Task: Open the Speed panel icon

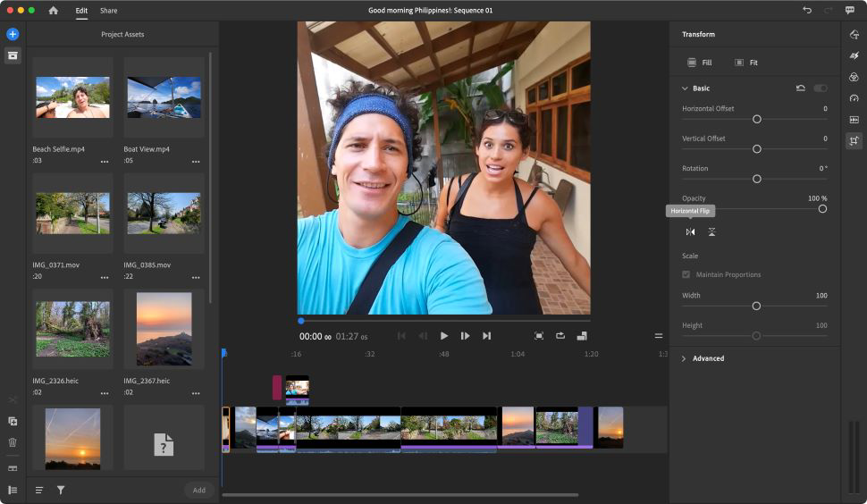Action: (x=854, y=98)
